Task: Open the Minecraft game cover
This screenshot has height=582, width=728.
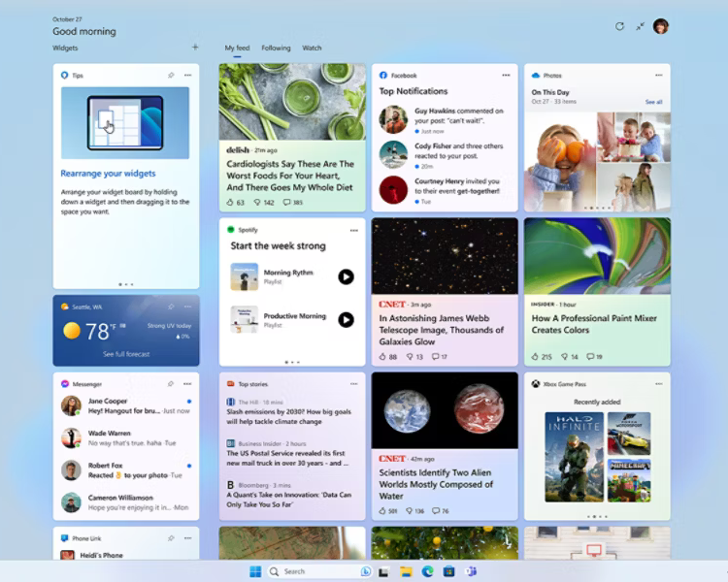Action: point(629,480)
